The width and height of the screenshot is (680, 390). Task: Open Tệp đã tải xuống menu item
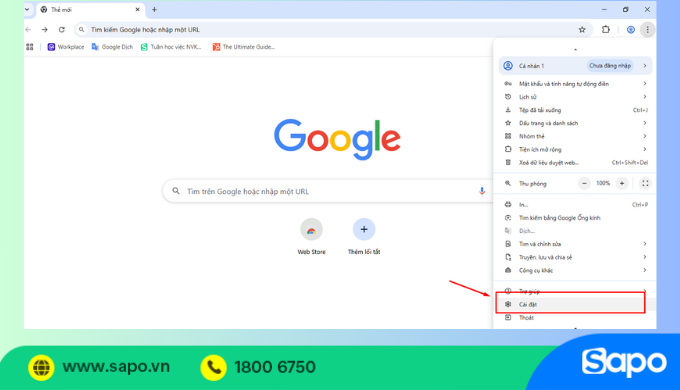pos(575,110)
